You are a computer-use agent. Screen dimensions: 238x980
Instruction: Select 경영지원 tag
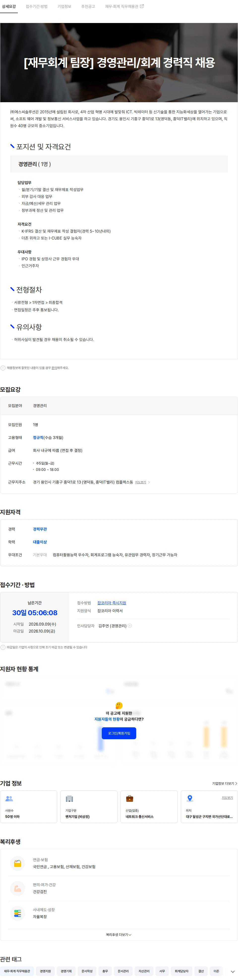coord(45,971)
